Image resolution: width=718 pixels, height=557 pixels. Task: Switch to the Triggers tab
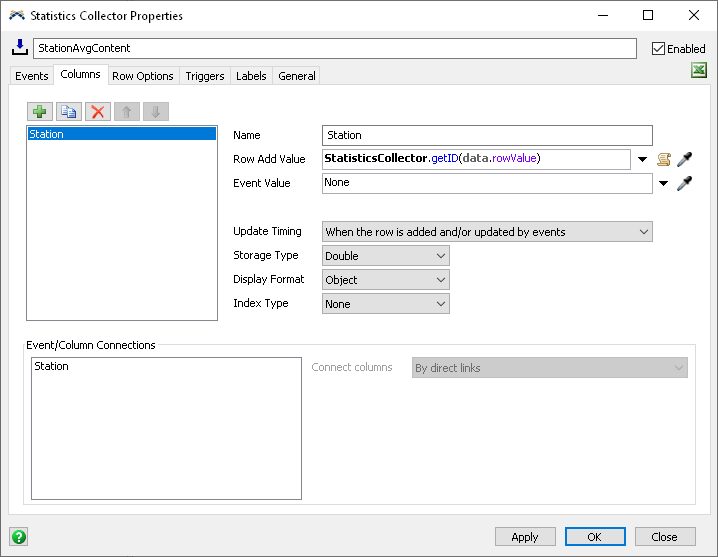point(205,76)
